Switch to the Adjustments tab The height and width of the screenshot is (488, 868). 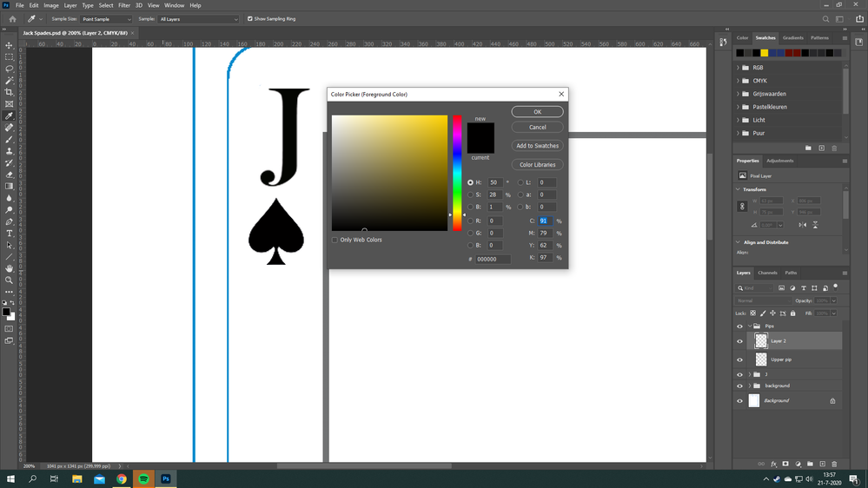pos(779,161)
